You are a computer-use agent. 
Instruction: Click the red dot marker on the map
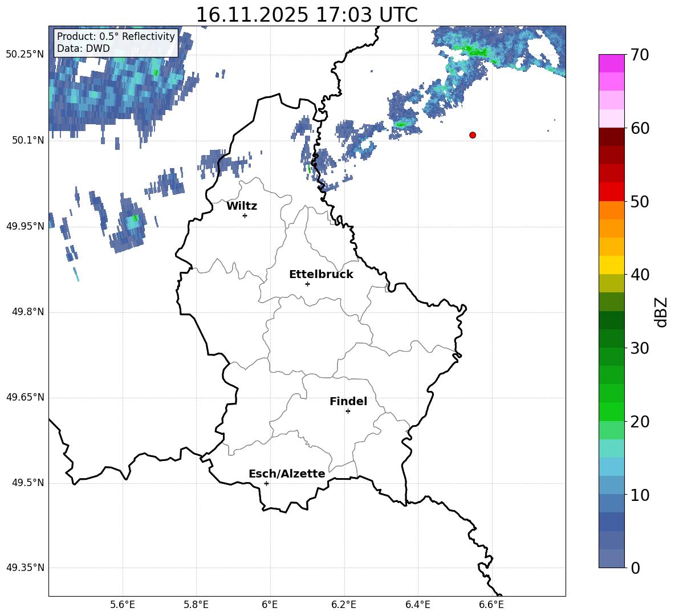(x=473, y=135)
